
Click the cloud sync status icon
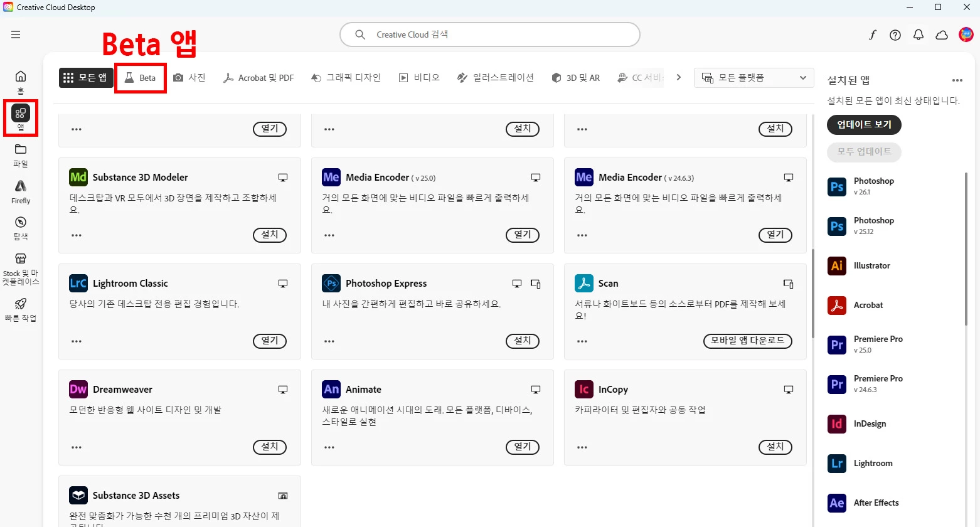tap(942, 35)
